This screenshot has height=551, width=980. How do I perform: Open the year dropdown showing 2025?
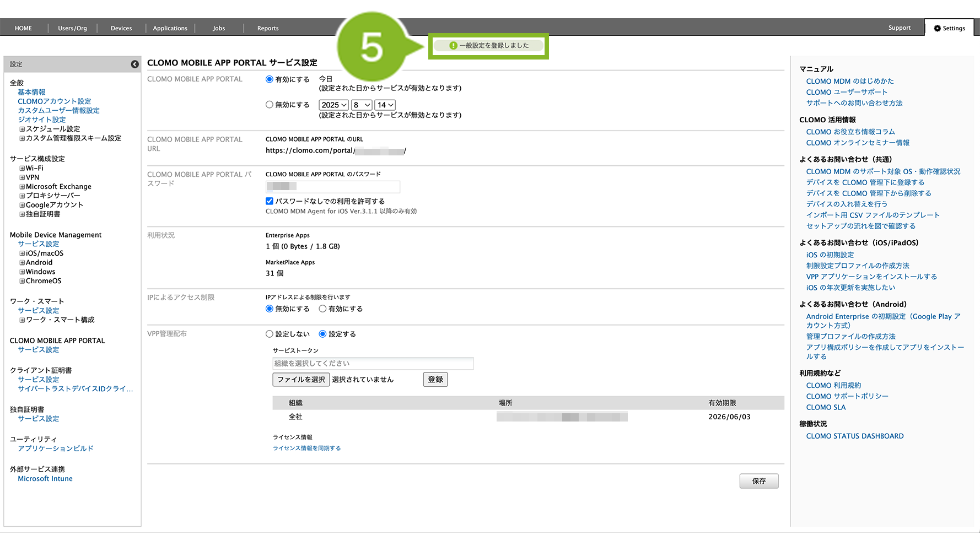click(x=333, y=105)
